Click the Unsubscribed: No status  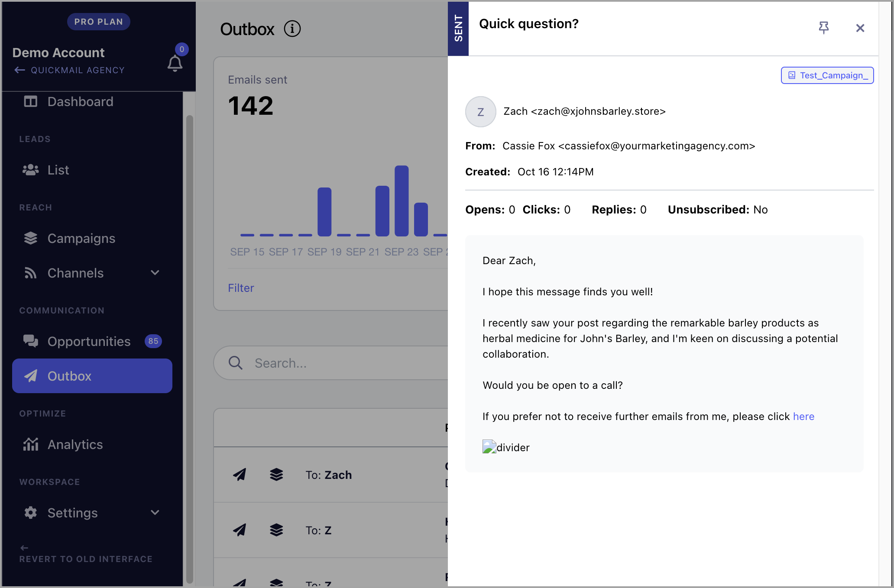tap(718, 210)
